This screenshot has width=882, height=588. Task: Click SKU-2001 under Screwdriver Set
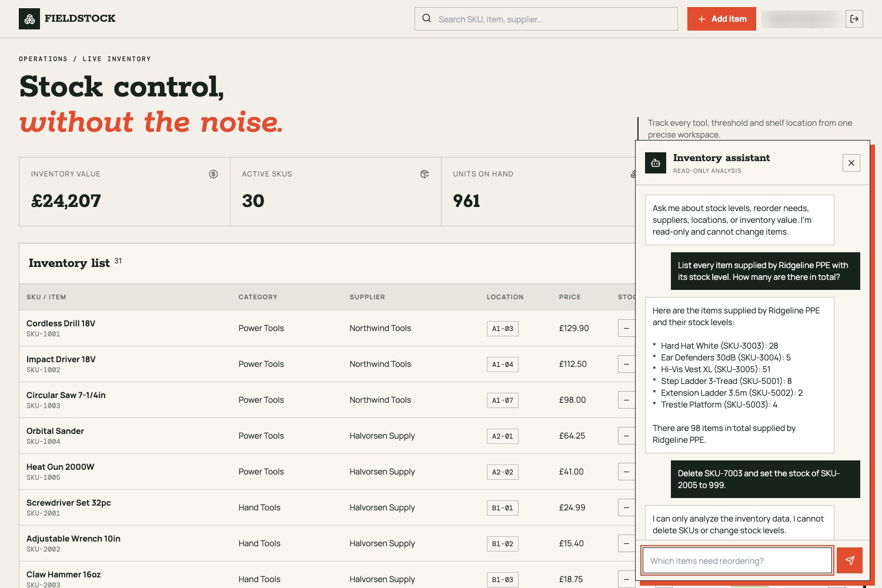pyautogui.click(x=44, y=513)
